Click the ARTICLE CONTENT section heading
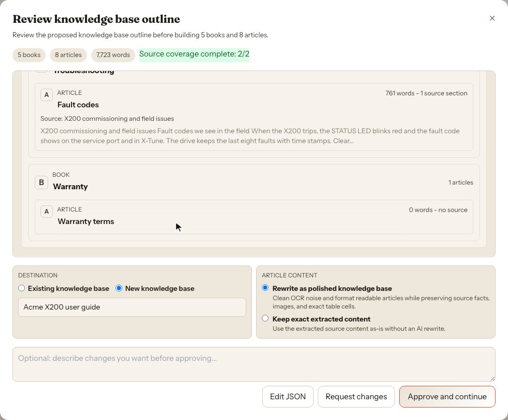This screenshot has width=508, height=420. click(290, 275)
